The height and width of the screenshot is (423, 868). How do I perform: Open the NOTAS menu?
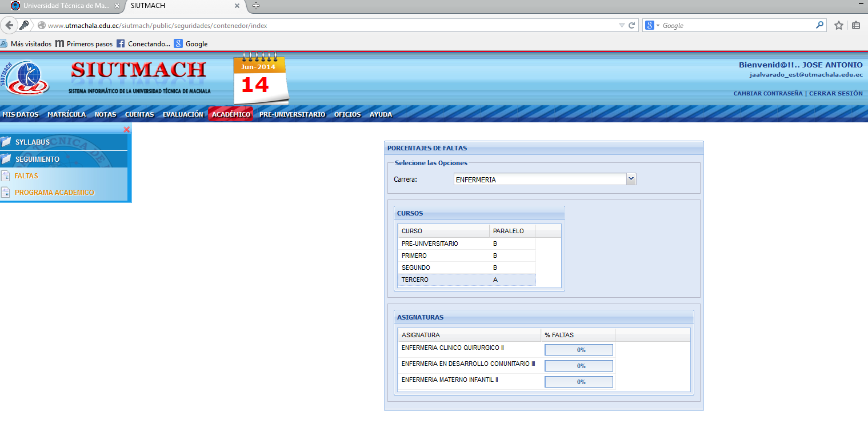click(x=106, y=114)
